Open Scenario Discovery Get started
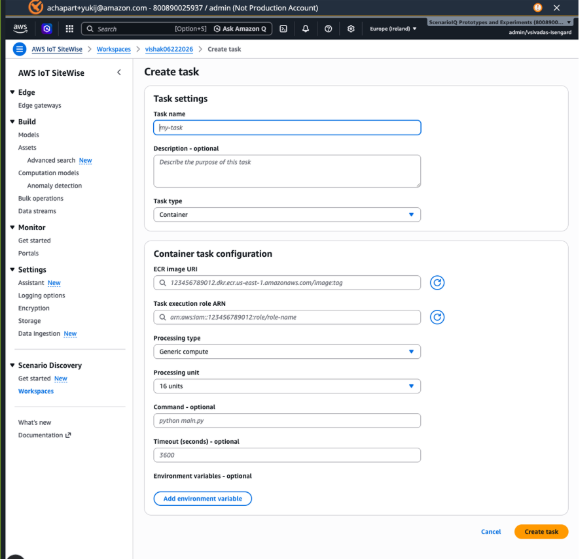 (34, 378)
